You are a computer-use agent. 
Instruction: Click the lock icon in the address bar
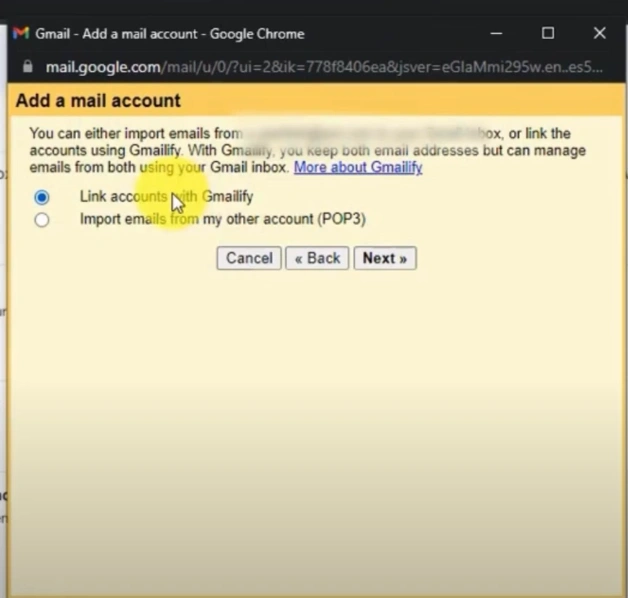tap(28, 66)
